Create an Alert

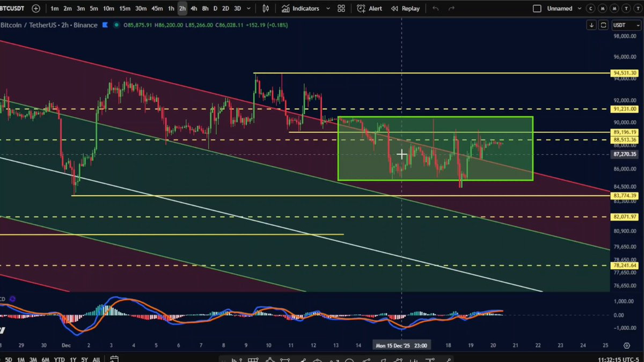(370, 9)
